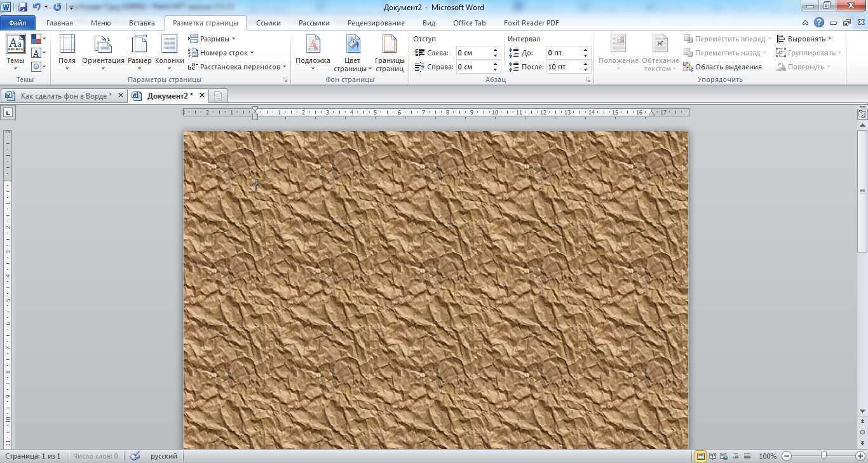Switch to the Вставка ribbon tab

[142, 23]
